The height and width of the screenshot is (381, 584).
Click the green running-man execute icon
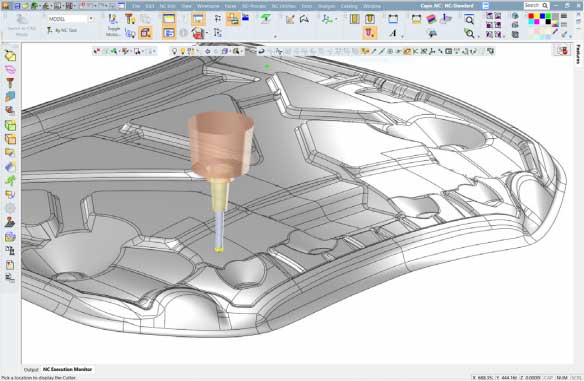click(10, 180)
